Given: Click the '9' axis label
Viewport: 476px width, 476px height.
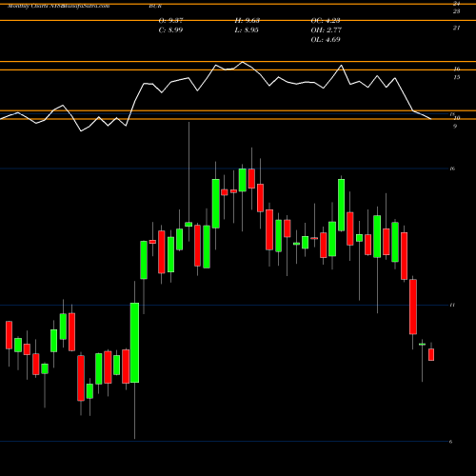Looking at the screenshot, I should pos(455,127).
